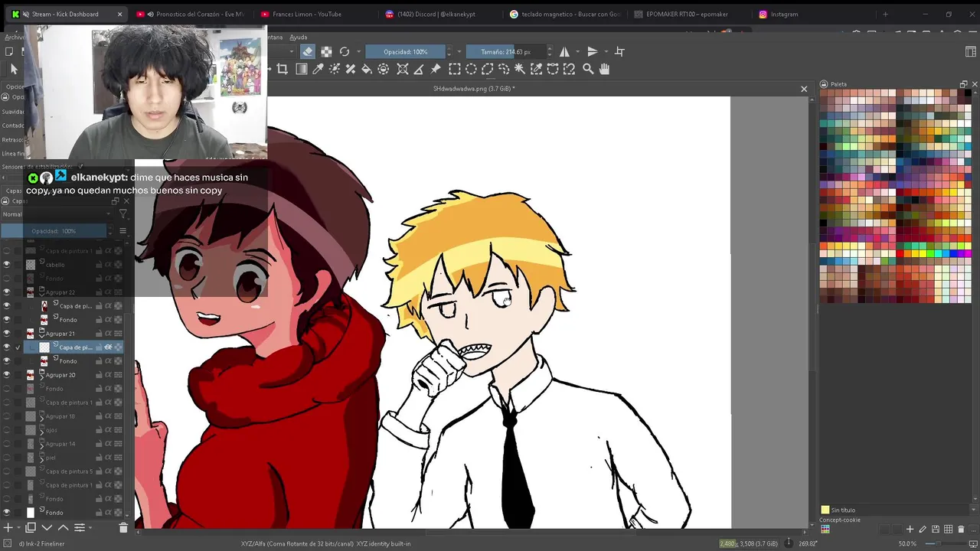Duplicate the current layer

pyautogui.click(x=31, y=527)
